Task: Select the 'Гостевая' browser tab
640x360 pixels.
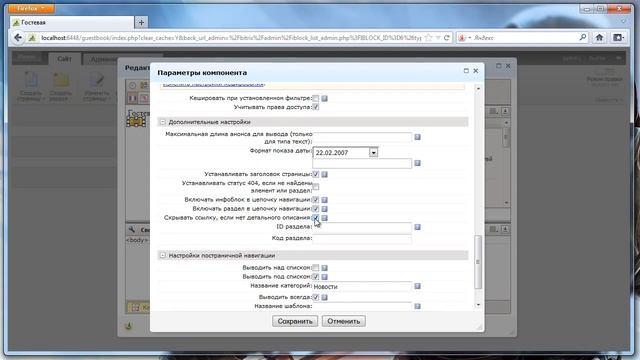Action: [x=72, y=22]
